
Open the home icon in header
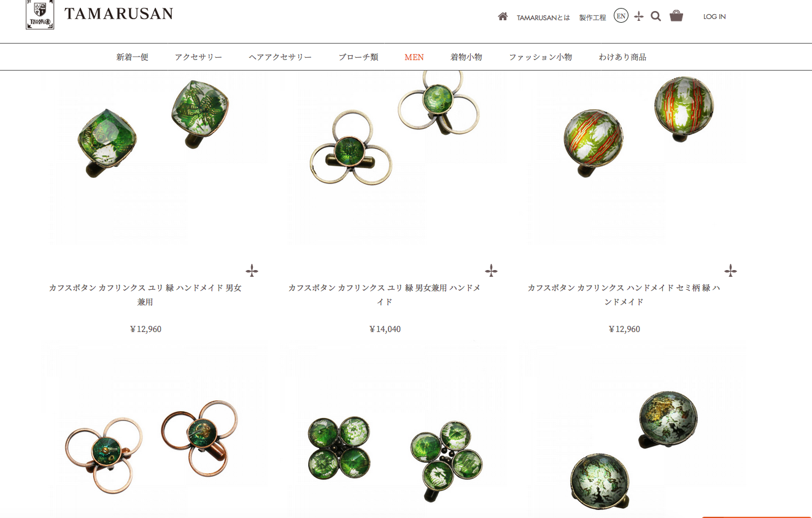pyautogui.click(x=503, y=17)
